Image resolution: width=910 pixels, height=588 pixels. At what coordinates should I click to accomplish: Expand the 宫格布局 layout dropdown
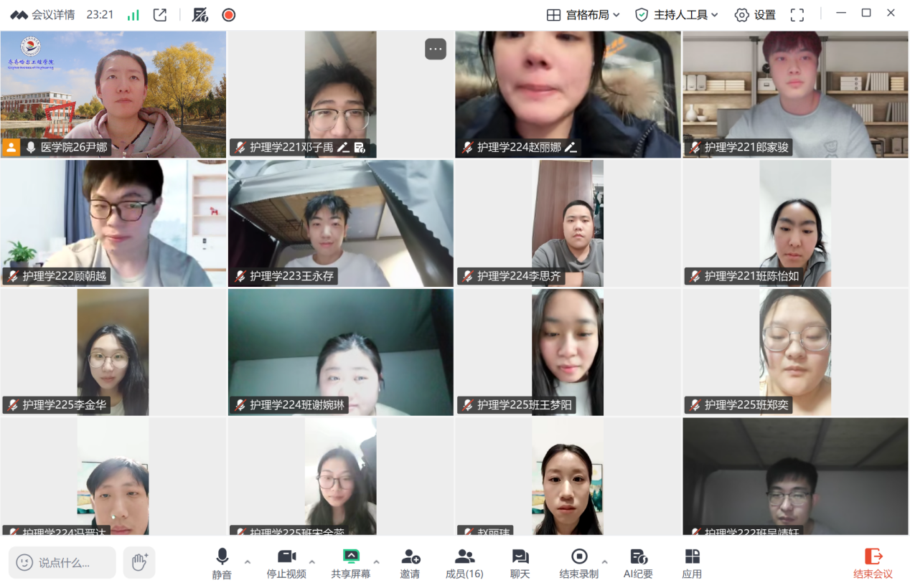(x=583, y=15)
